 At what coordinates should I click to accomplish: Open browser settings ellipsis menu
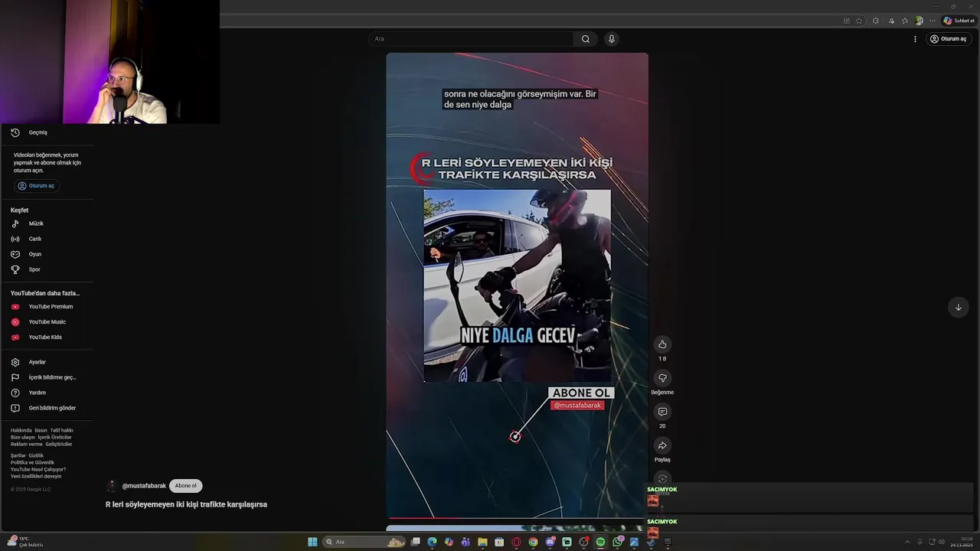click(933, 21)
